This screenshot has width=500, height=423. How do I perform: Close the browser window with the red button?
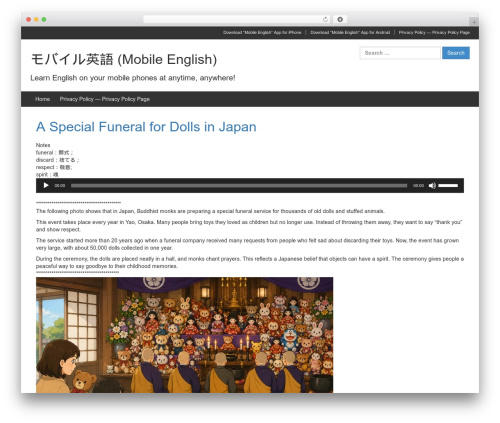pos(29,19)
